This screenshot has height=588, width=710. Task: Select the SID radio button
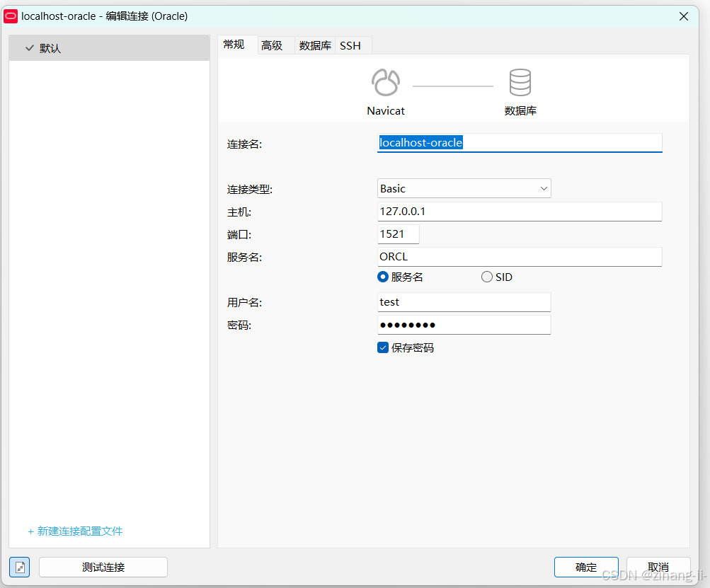coord(487,277)
